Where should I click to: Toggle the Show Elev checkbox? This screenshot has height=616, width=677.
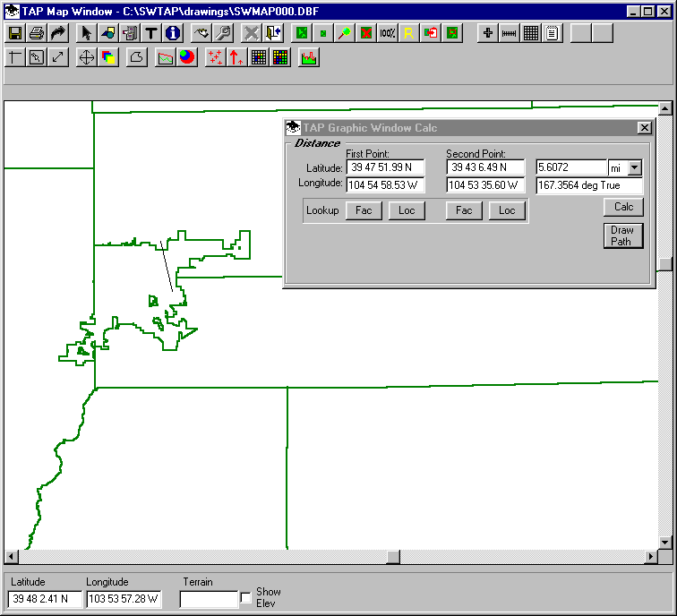[x=245, y=597]
